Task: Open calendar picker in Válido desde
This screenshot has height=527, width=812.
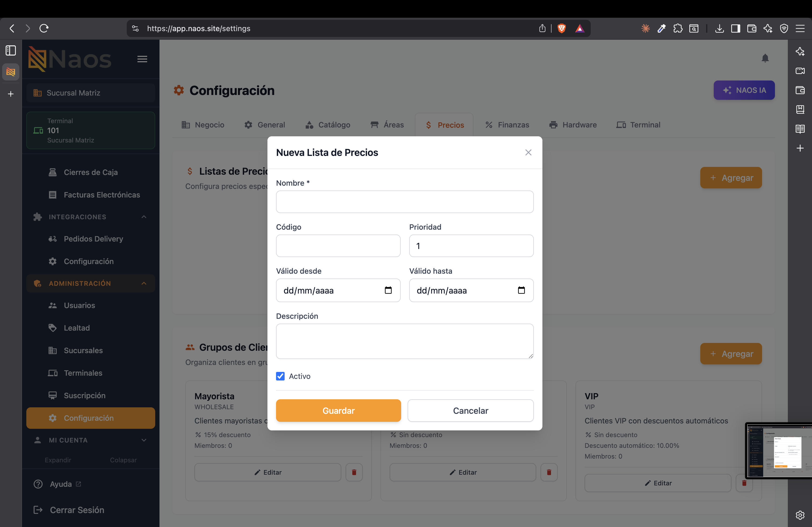Action: [388, 290]
